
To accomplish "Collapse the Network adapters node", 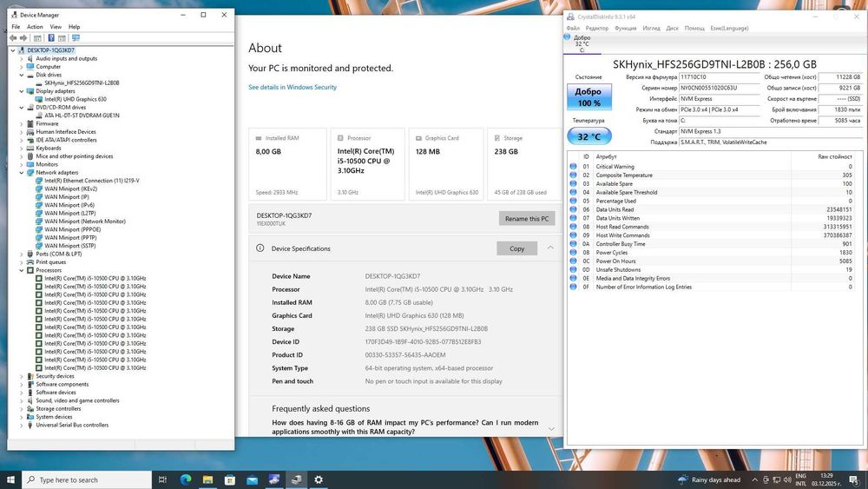I will pos(22,173).
